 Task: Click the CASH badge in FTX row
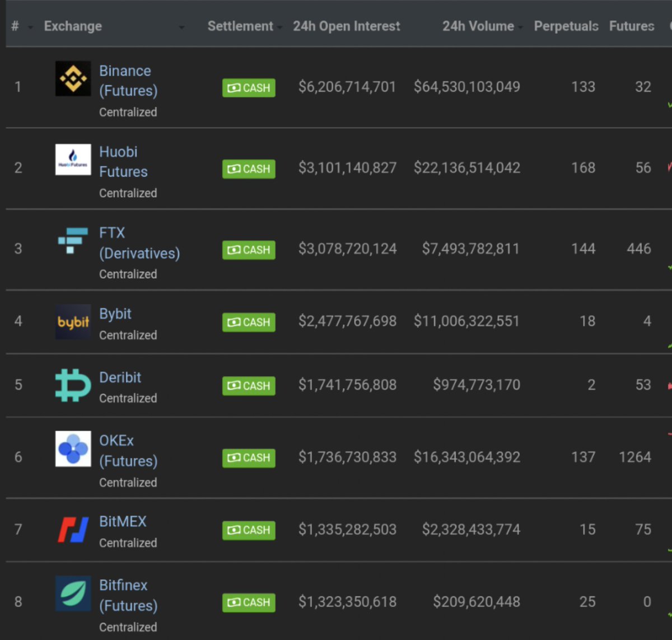pyautogui.click(x=249, y=250)
